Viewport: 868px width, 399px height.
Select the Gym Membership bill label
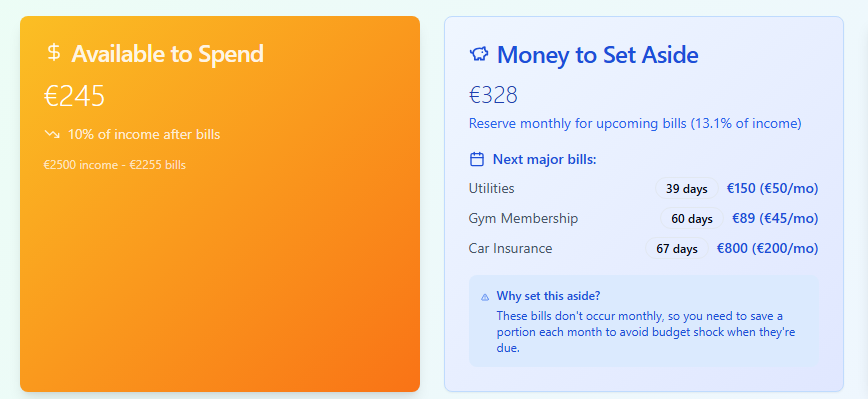pos(523,219)
